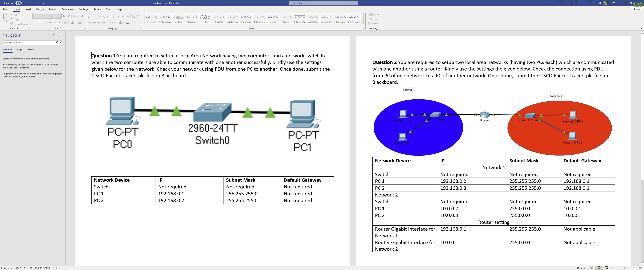The height and width of the screenshot is (270, 644).
Task: Open the References ribbon tab
Action: pyautogui.click(x=68, y=9)
